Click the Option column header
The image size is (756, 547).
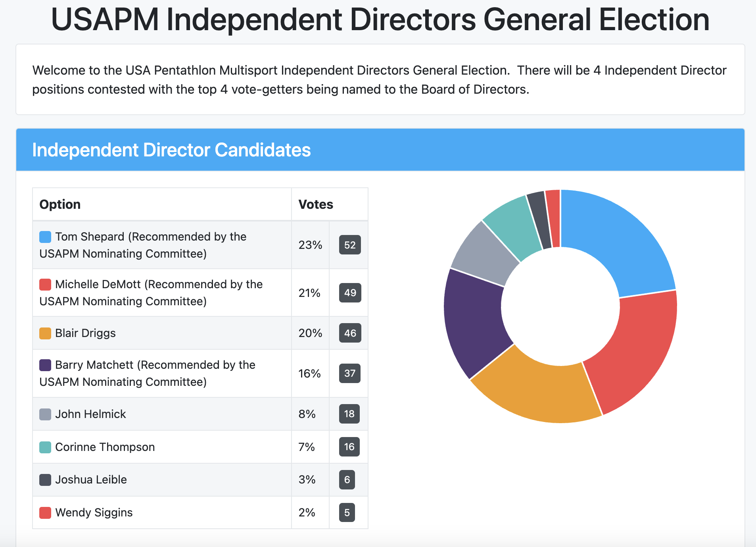(x=60, y=204)
